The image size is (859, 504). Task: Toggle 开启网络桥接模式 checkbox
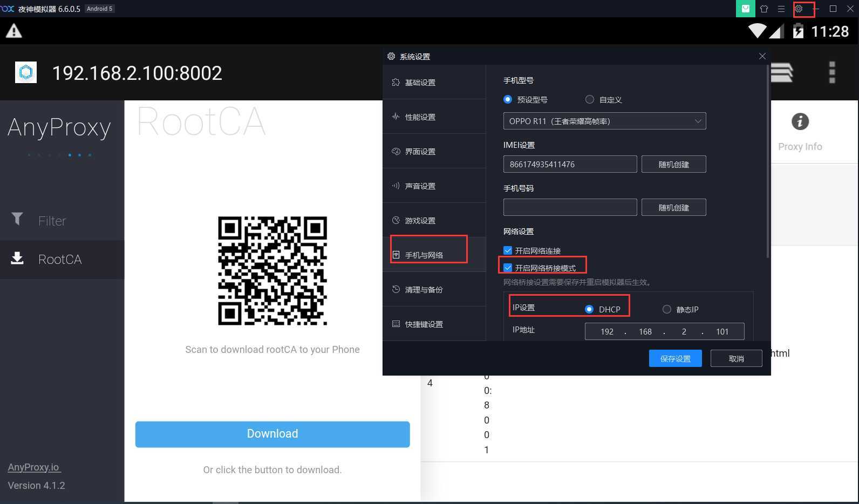coord(508,268)
